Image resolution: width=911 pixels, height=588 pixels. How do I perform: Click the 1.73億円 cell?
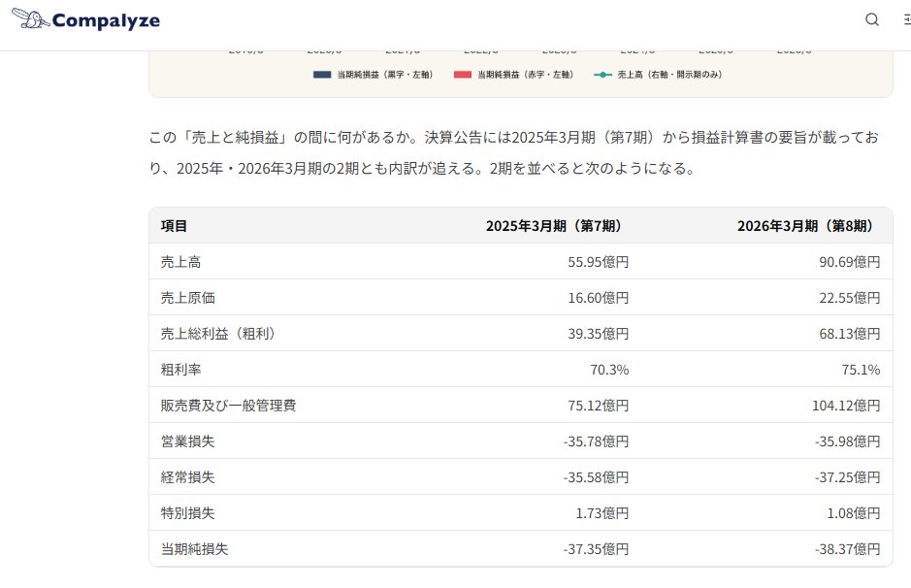click(x=602, y=513)
